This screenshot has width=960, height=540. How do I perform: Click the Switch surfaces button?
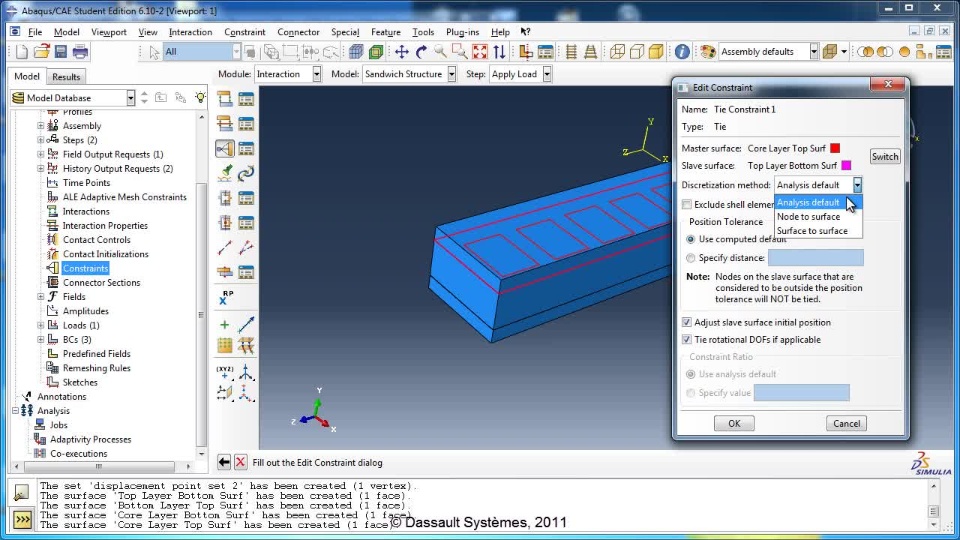point(885,157)
